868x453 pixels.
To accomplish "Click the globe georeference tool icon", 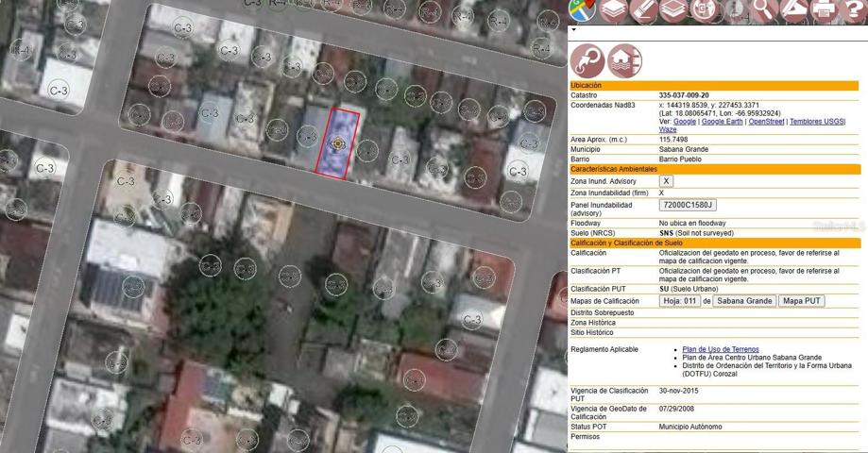I will (705, 9).
